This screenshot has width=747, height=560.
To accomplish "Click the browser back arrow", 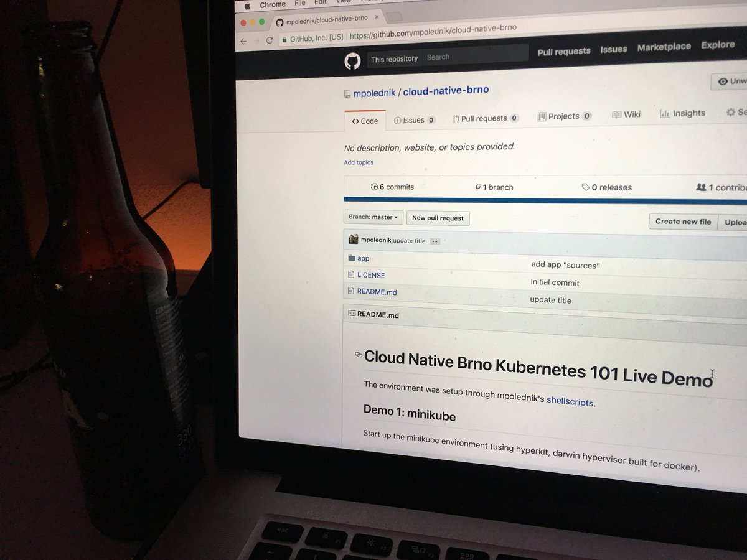I will pos(243,40).
